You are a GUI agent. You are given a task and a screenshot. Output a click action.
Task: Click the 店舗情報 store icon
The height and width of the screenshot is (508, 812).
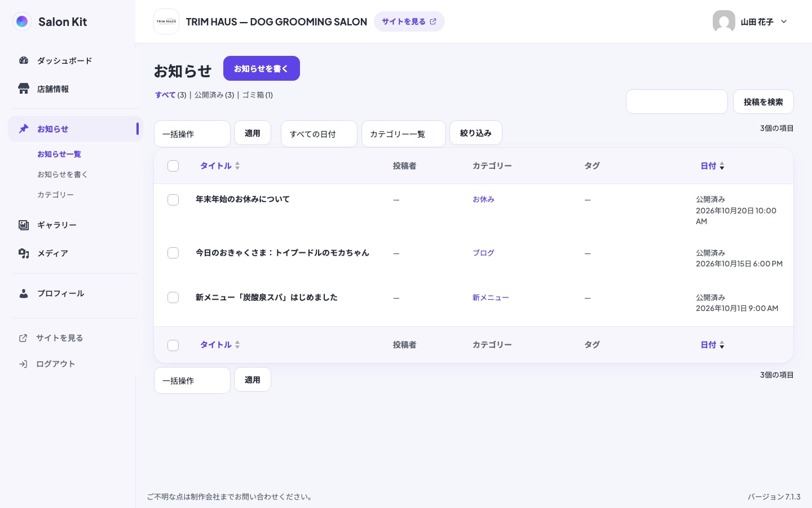click(24, 89)
